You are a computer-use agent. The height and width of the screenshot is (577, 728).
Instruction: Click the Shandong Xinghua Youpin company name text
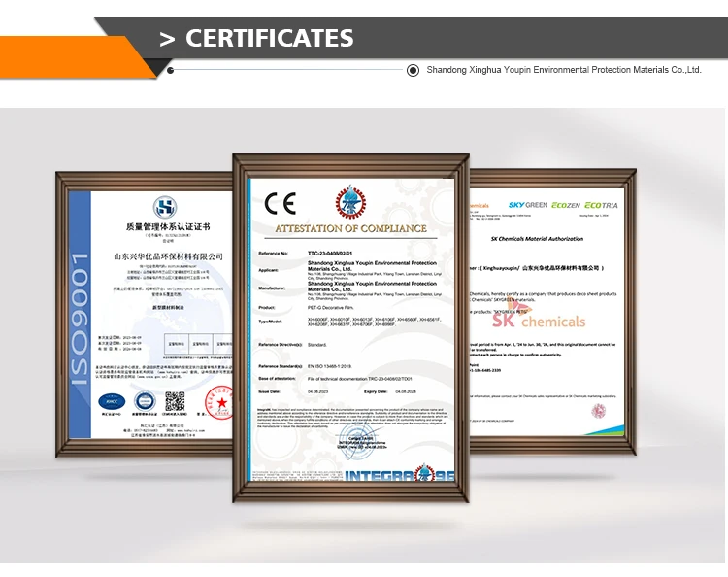(x=564, y=70)
